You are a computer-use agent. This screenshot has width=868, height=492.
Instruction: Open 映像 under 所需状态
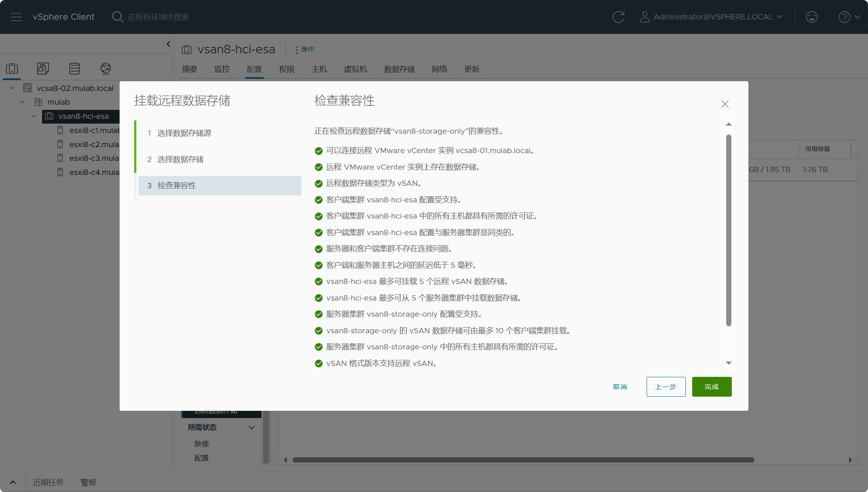(202, 444)
